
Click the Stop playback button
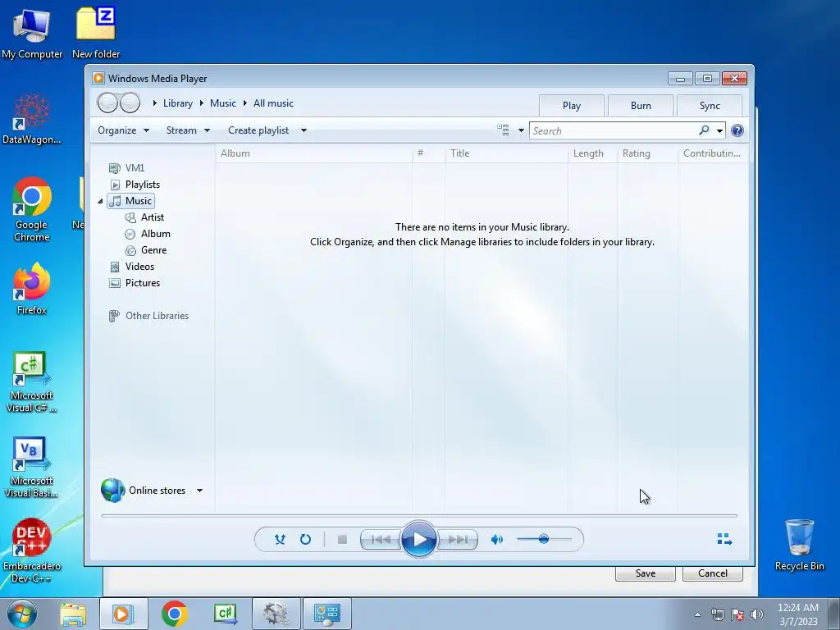342,540
